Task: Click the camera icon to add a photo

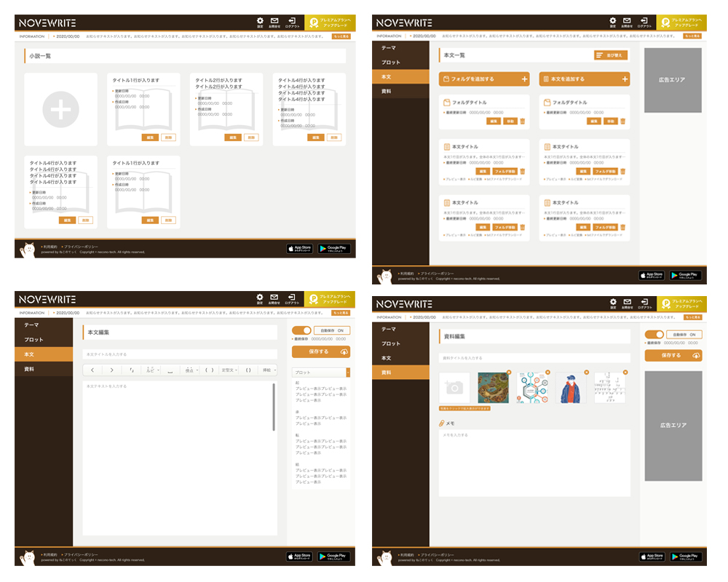Action: point(454,388)
